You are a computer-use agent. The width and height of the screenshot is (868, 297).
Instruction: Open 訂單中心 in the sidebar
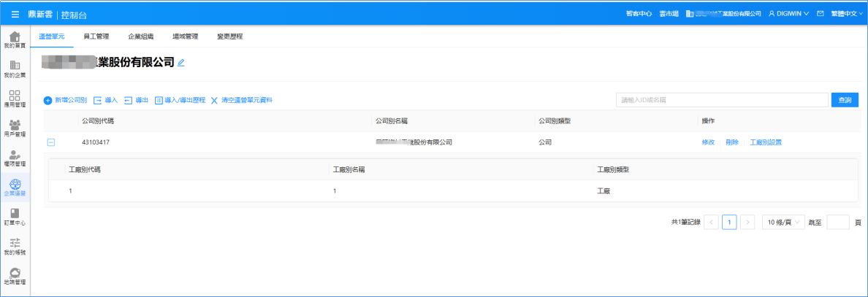(15, 217)
